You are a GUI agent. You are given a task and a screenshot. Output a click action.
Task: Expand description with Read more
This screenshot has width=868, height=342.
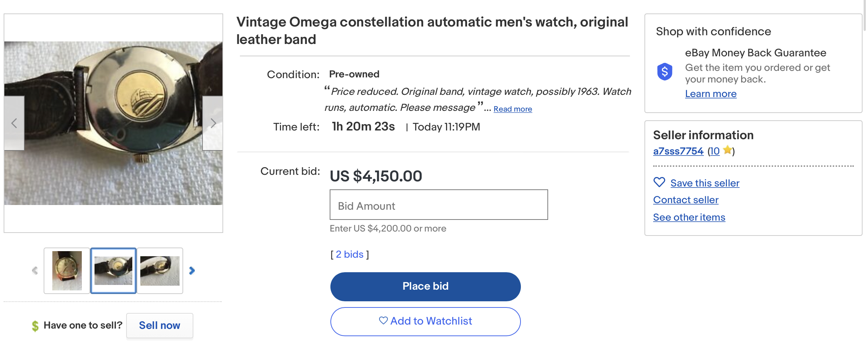pos(513,109)
